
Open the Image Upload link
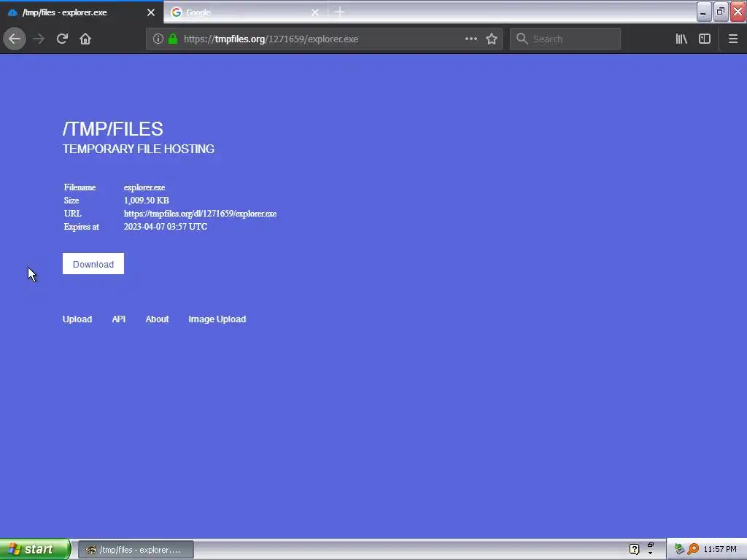tap(217, 319)
